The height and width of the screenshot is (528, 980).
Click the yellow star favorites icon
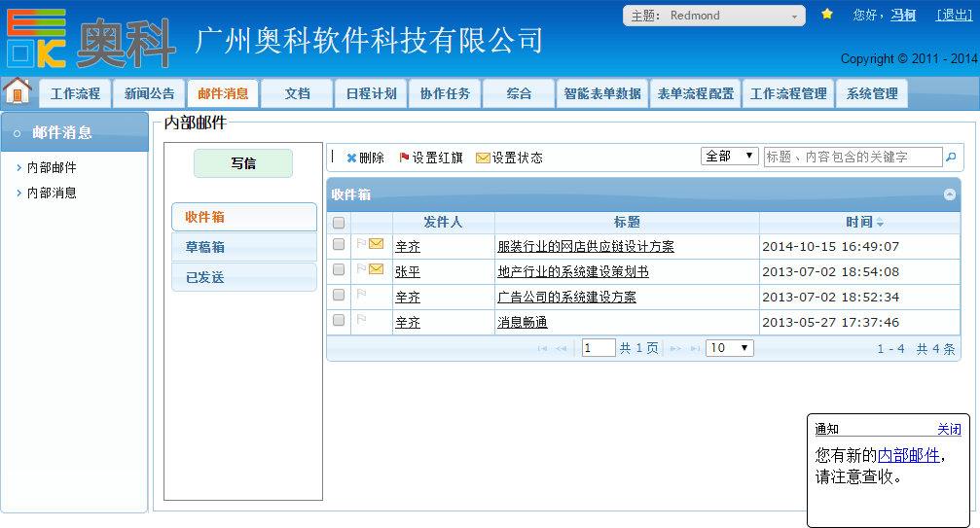[x=827, y=15]
